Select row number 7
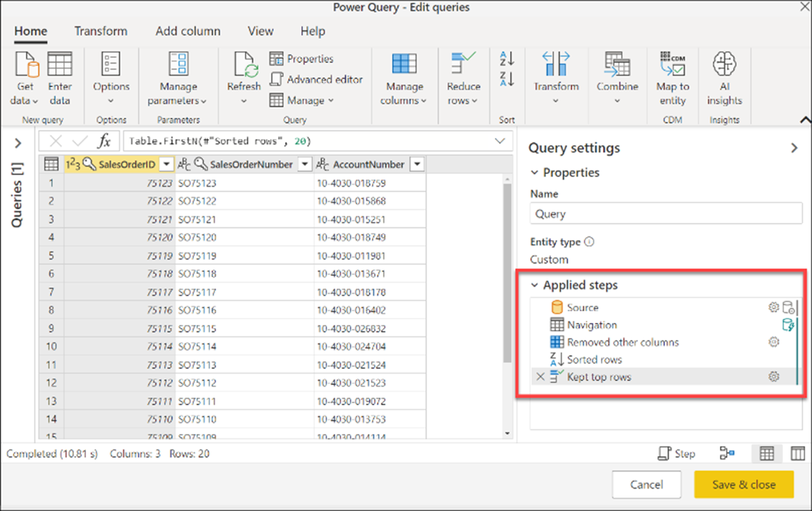 [51, 292]
